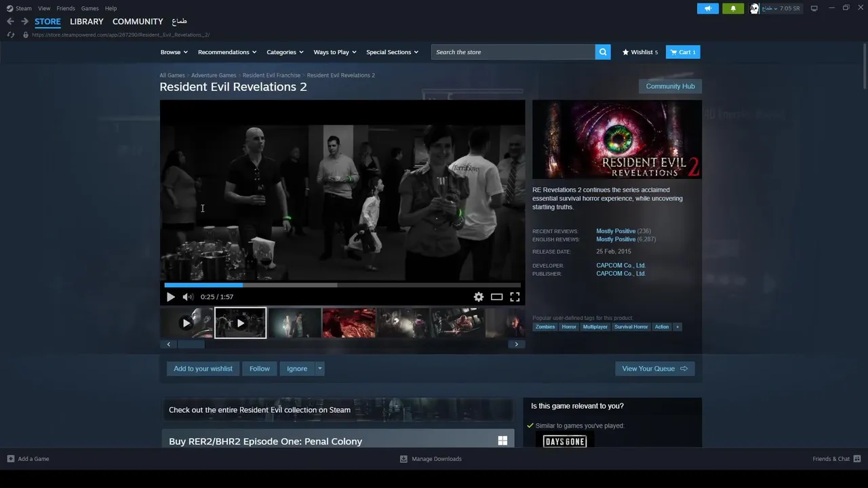Switch to Big Picture mode icon

coord(814,8)
